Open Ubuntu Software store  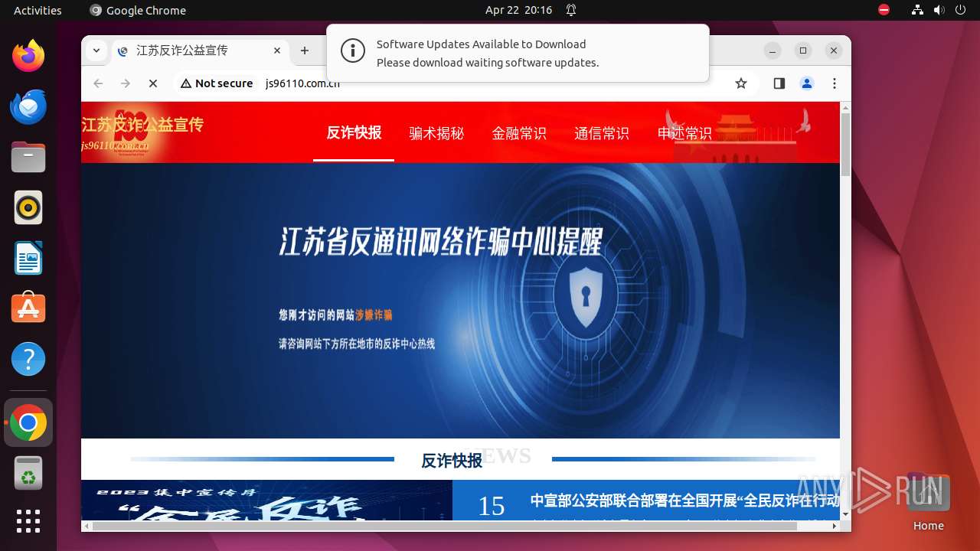click(28, 308)
